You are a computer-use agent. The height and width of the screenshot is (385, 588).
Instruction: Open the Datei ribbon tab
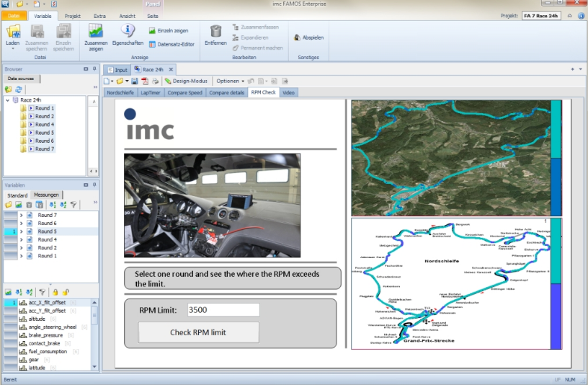(14, 16)
